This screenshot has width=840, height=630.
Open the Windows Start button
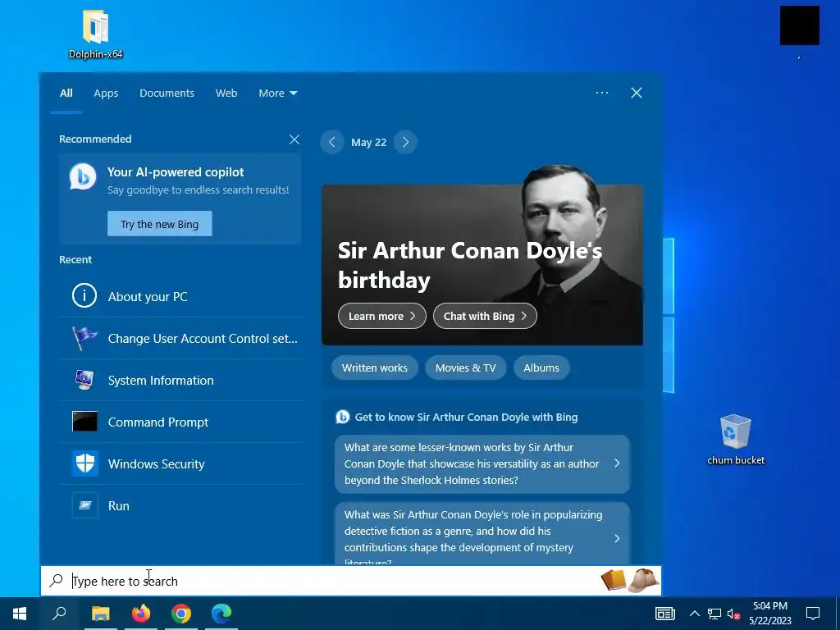20,614
